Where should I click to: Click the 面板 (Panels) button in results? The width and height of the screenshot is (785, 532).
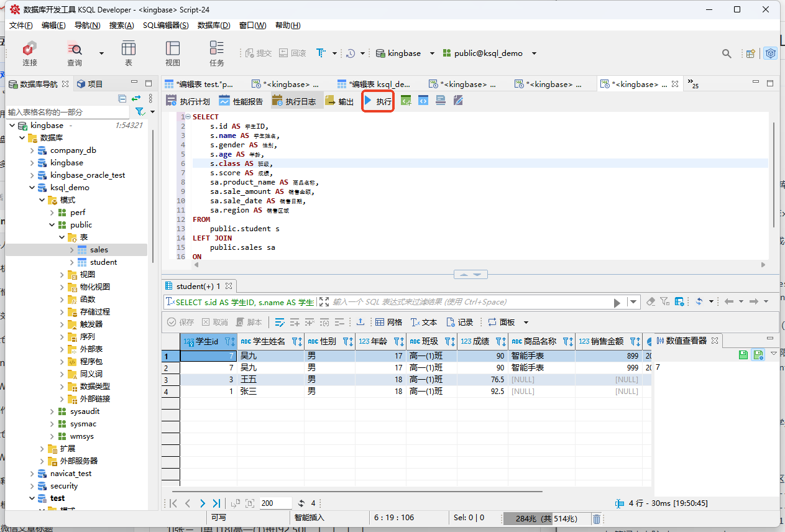[x=501, y=322]
